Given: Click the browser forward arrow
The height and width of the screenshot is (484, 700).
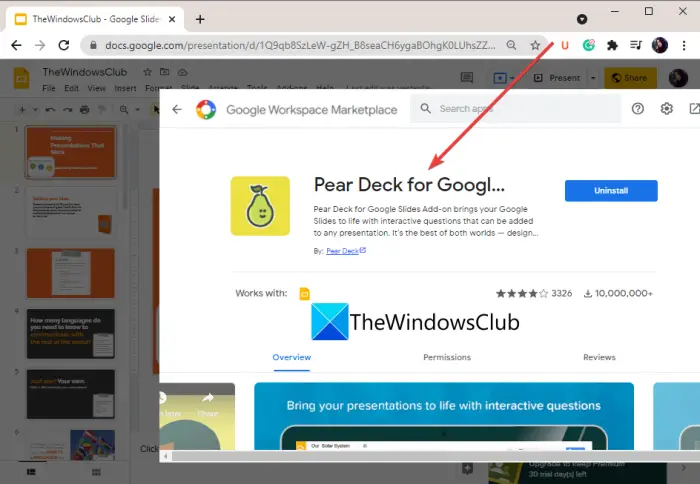Looking at the screenshot, I should pos(40,45).
